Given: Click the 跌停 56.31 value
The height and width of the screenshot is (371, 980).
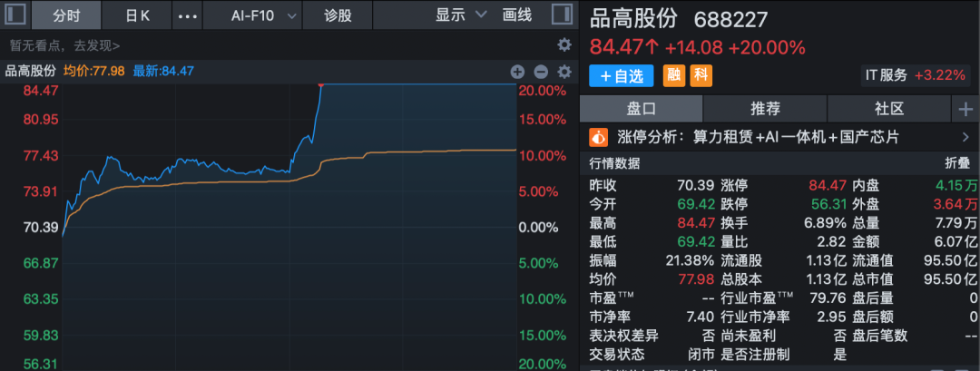Looking at the screenshot, I should pos(828,204).
